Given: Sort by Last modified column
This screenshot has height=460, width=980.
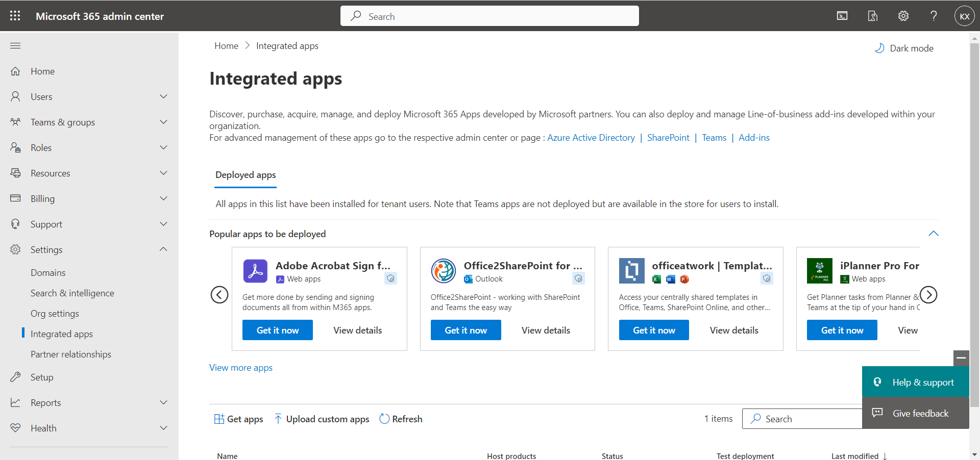Looking at the screenshot, I should 859,456.
